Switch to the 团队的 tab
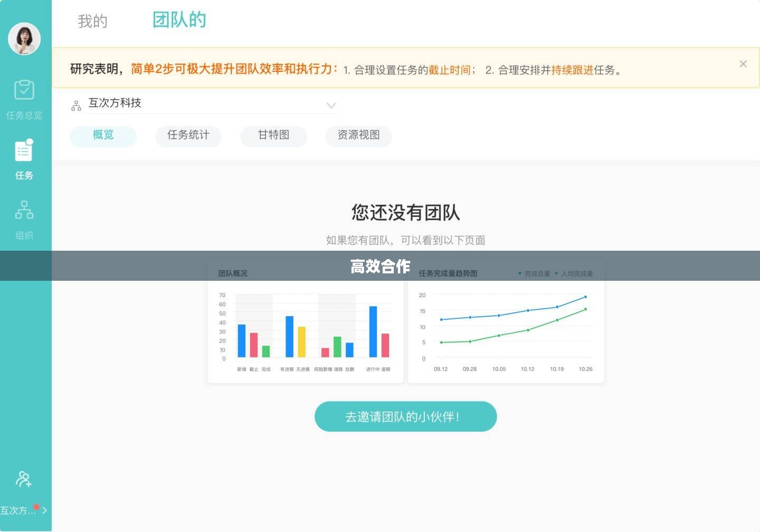760x532 pixels. (x=179, y=20)
